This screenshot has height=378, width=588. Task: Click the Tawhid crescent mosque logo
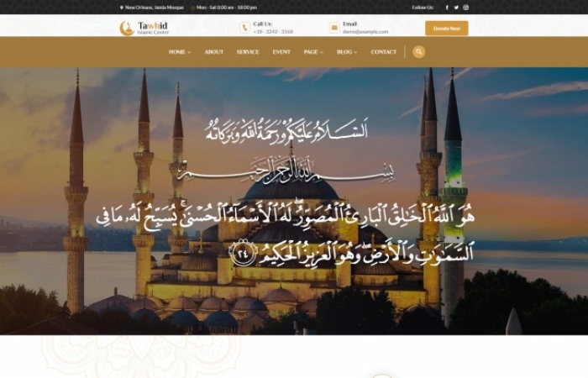tap(127, 28)
